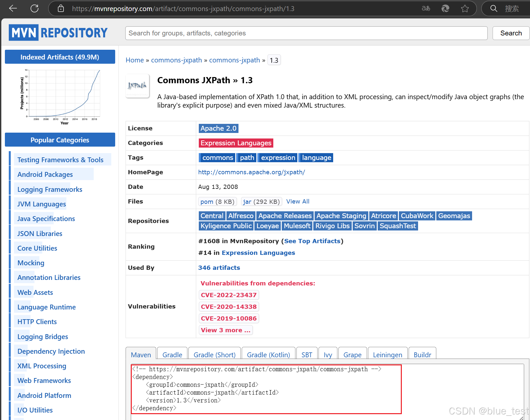Click the search input field
Image resolution: width=530 pixels, height=420 pixels.
point(306,33)
